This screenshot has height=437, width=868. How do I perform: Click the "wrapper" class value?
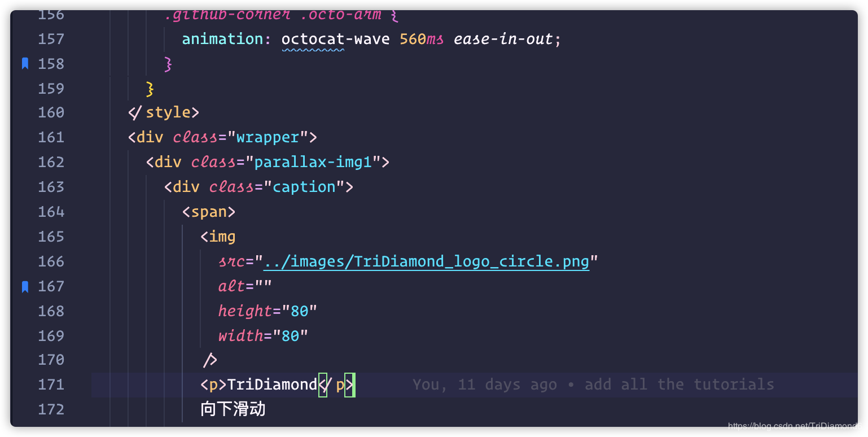[268, 137]
